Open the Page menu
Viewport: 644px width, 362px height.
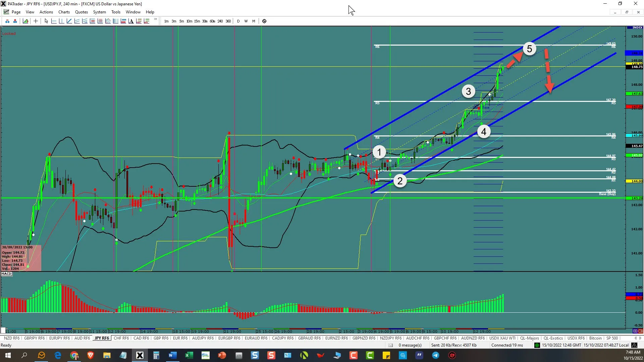pyautogui.click(x=16, y=12)
